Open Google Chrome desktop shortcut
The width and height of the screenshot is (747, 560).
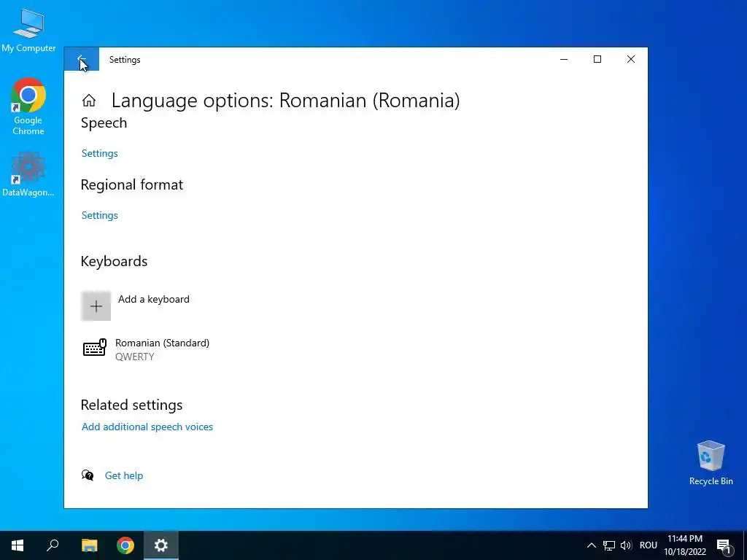click(x=28, y=106)
